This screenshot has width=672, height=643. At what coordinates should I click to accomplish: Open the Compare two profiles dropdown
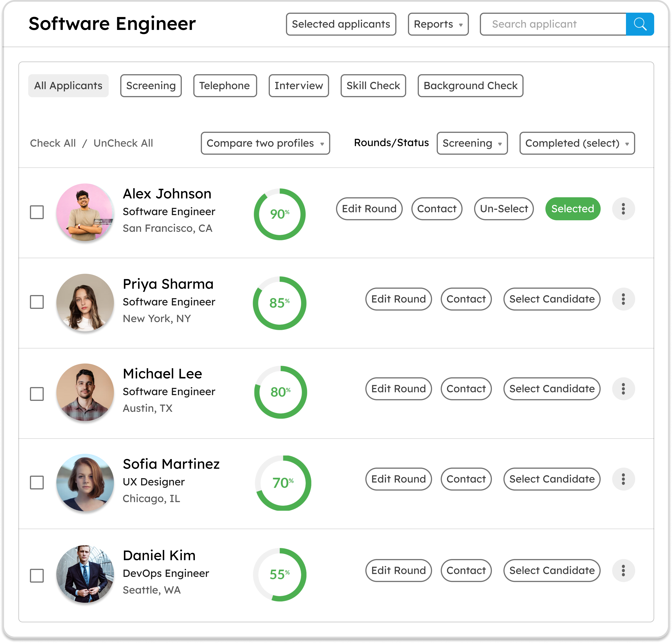(x=265, y=143)
